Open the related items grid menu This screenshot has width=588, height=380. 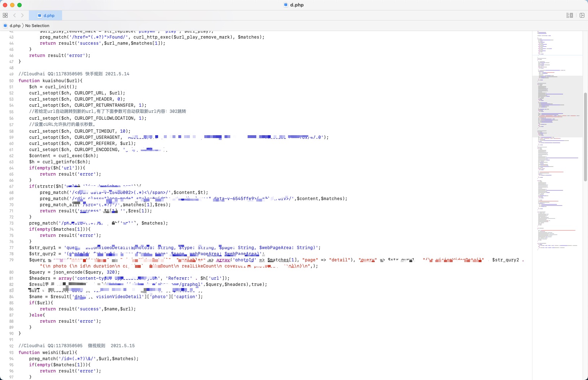tap(5, 16)
